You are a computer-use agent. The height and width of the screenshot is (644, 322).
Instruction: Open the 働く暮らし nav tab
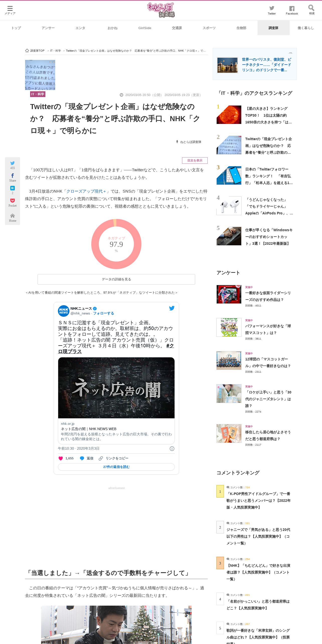pyautogui.click(x=306, y=28)
